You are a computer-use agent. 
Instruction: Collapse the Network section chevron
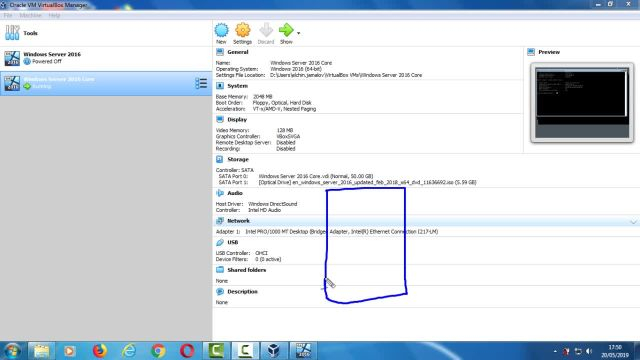(x=633, y=221)
